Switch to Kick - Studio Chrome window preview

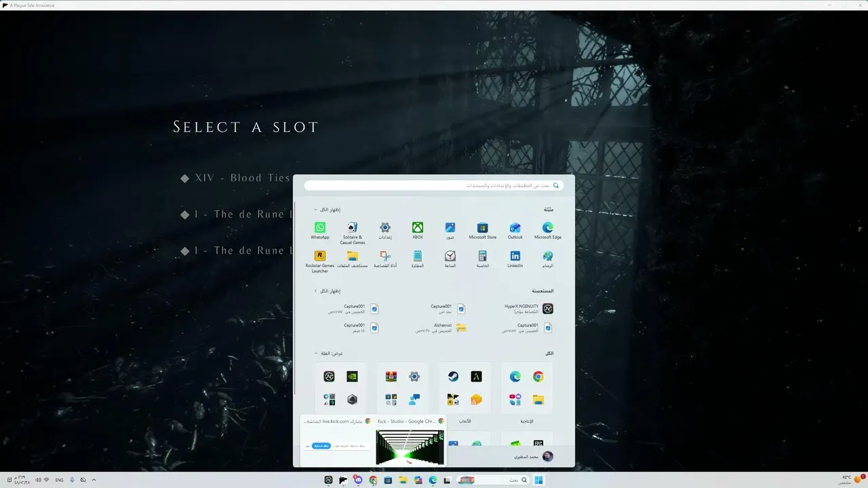[x=410, y=441]
